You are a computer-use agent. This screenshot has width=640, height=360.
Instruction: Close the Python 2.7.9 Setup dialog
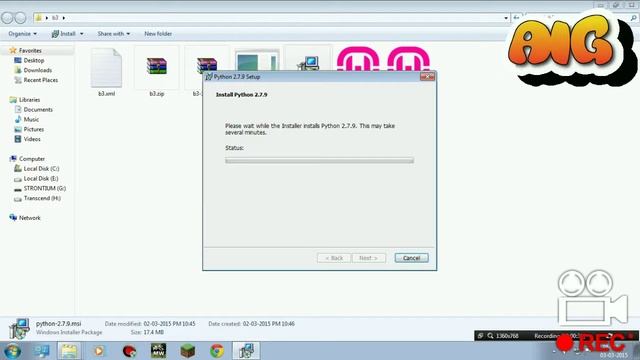(x=427, y=76)
